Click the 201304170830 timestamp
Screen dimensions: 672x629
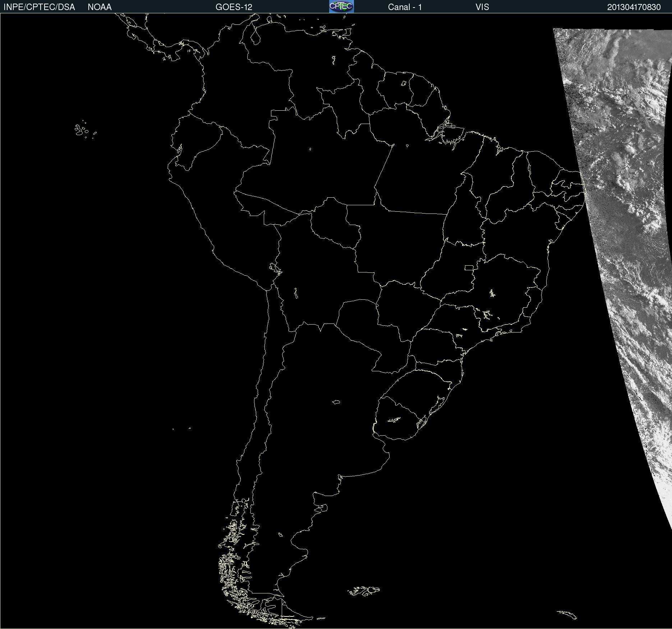tap(634, 7)
